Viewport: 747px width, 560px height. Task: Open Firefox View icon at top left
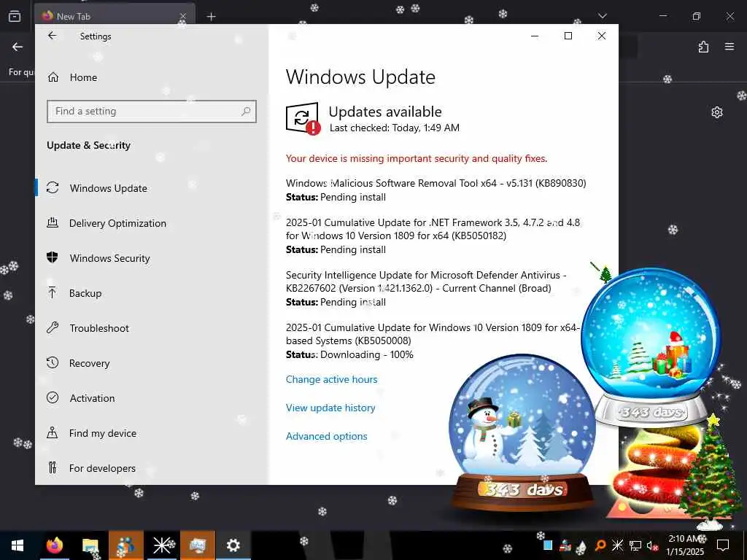15,16
